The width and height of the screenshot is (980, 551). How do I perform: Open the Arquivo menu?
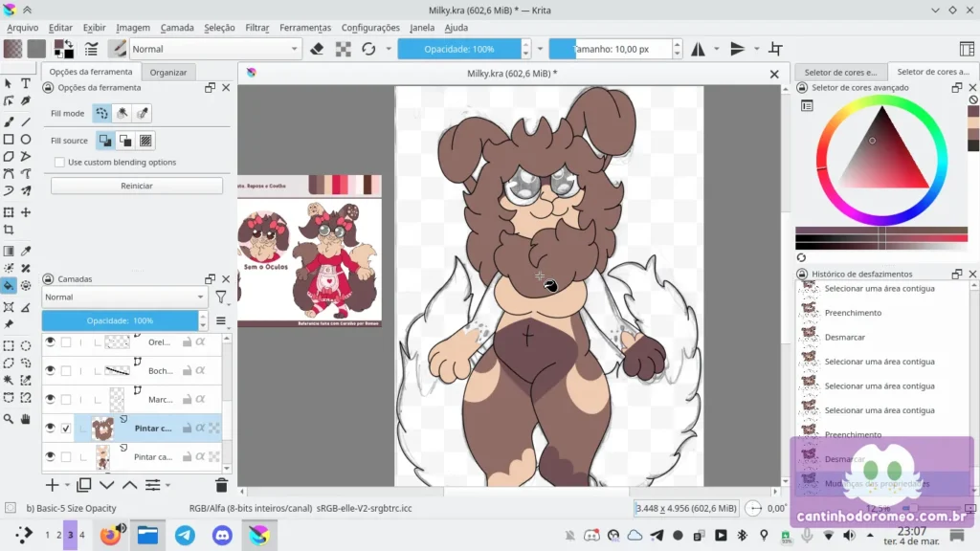[x=23, y=28]
